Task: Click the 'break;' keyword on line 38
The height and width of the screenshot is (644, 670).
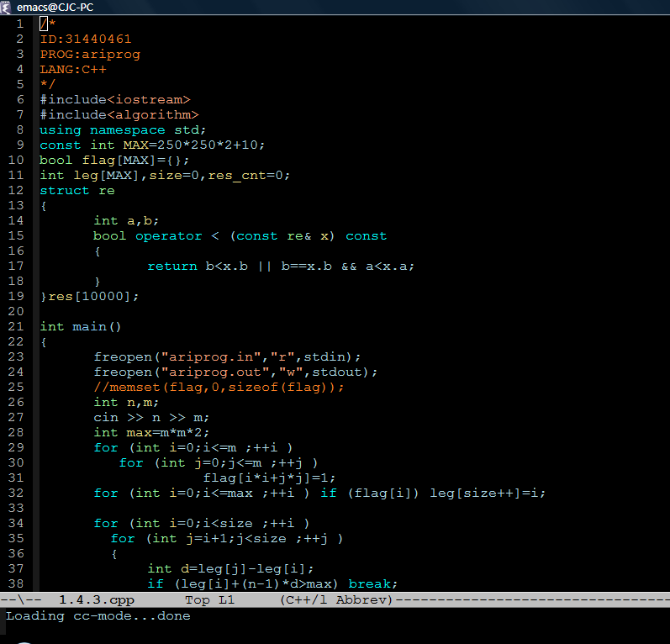Action: pos(372,583)
